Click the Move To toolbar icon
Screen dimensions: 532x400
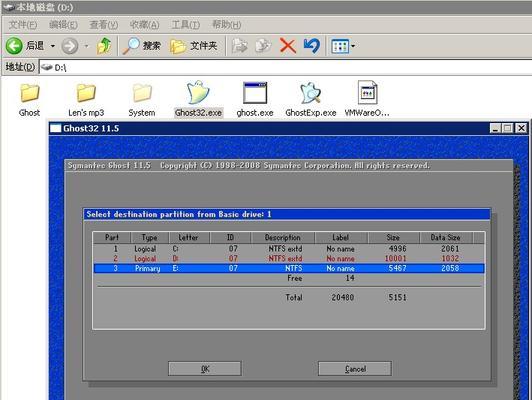click(240, 46)
